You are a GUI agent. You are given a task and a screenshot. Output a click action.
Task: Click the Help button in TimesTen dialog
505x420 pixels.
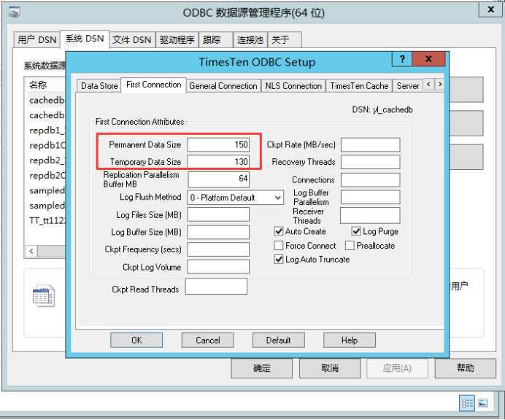point(350,341)
